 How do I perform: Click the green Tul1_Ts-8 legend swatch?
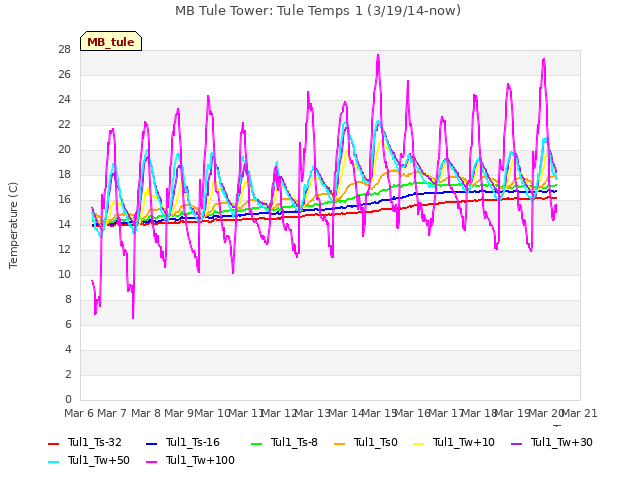(x=256, y=444)
